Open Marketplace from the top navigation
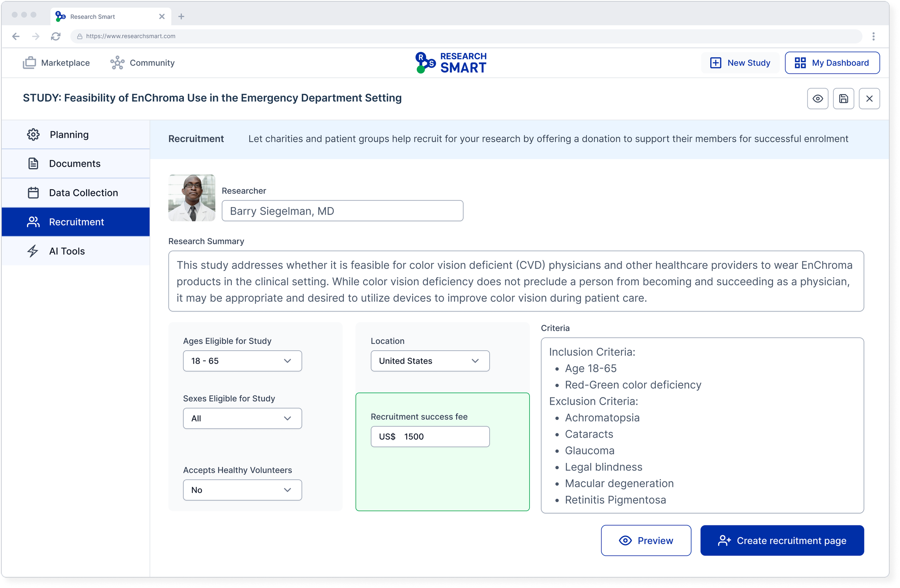 [x=57, y=63]
